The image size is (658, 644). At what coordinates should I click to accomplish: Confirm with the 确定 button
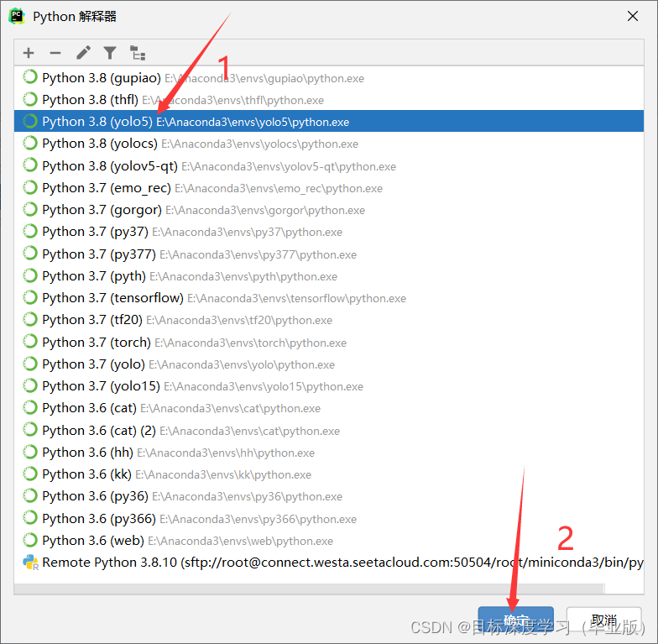[515, 620]
